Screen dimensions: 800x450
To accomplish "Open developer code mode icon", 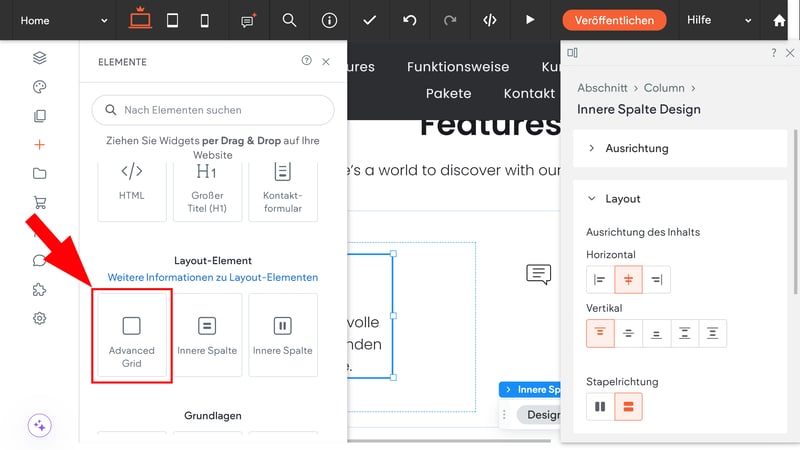I will [x=489, y=20].
